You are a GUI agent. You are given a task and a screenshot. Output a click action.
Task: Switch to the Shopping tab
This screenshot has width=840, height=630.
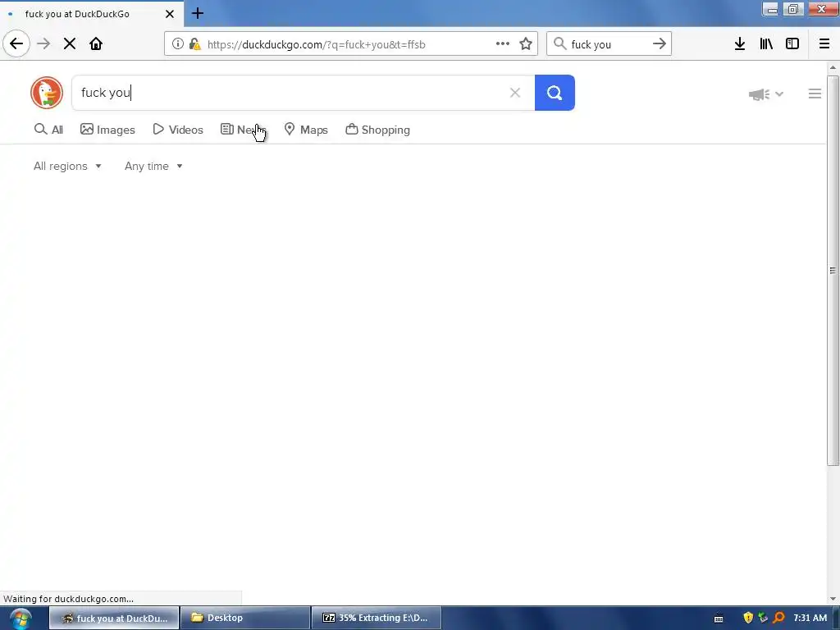[377, 130]
